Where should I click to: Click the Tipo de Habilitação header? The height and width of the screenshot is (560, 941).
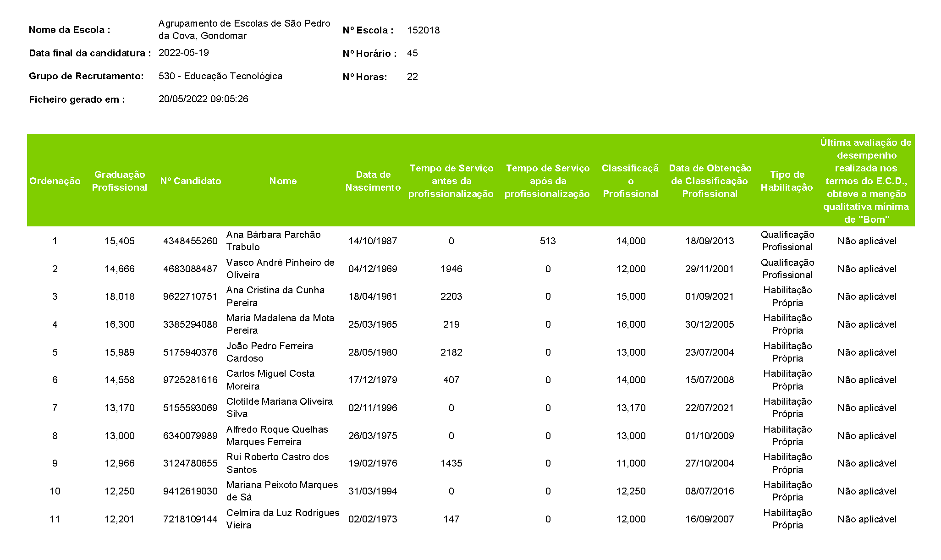coord(787,181)
